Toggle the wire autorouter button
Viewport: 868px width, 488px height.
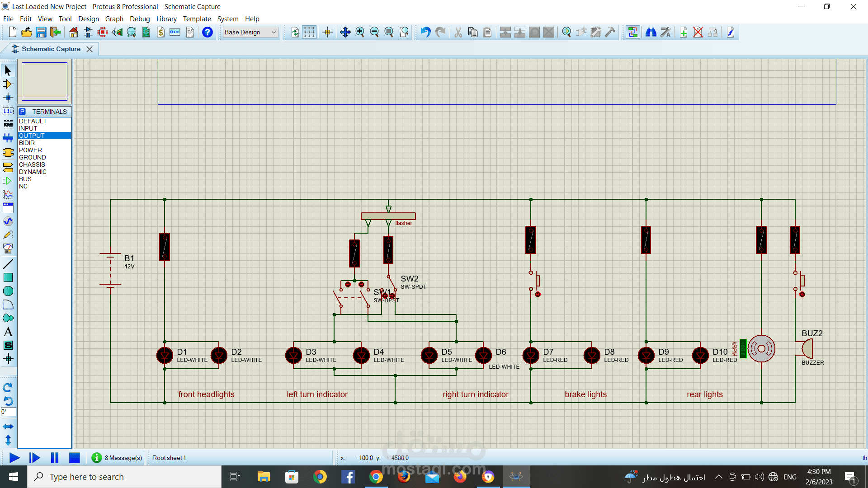pos(633,32)
